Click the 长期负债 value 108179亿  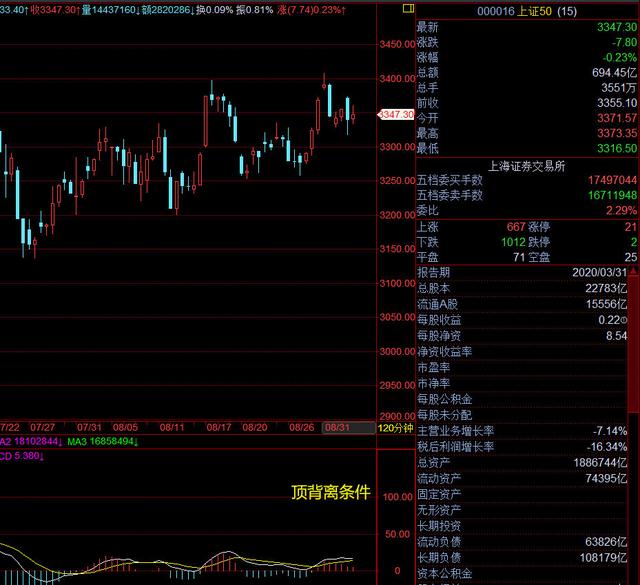603,558
